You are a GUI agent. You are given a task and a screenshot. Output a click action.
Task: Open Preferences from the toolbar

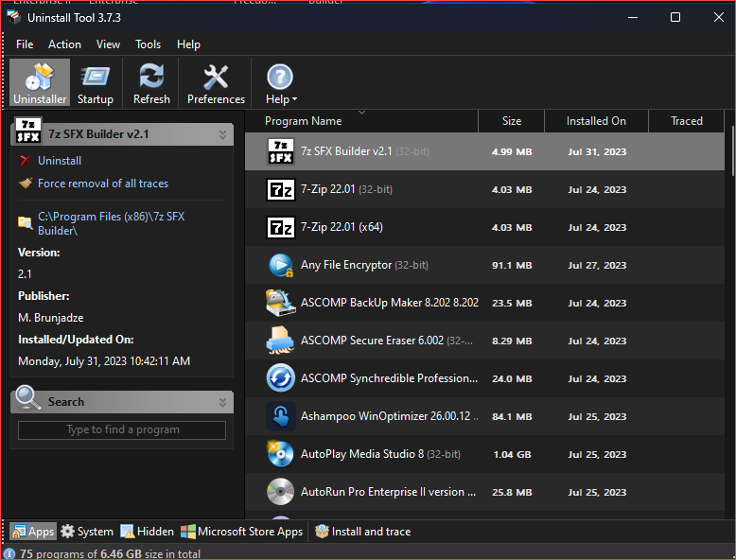(x=216, y=82)
